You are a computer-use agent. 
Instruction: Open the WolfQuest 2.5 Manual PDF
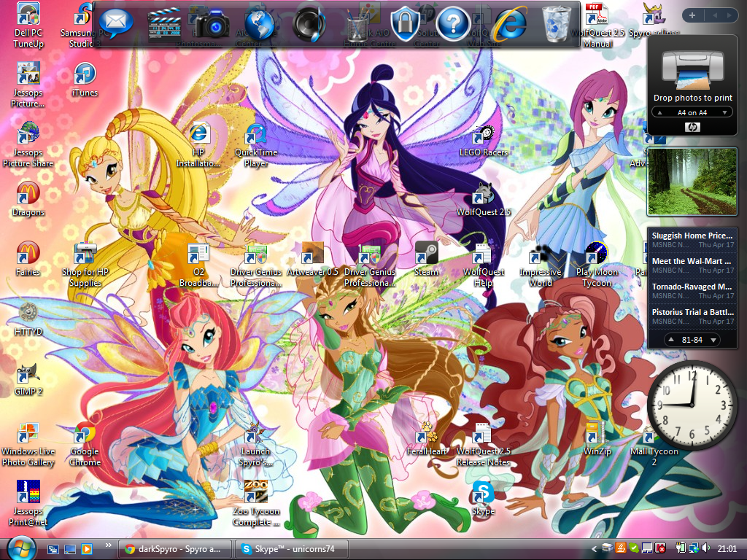click(597, 26)
